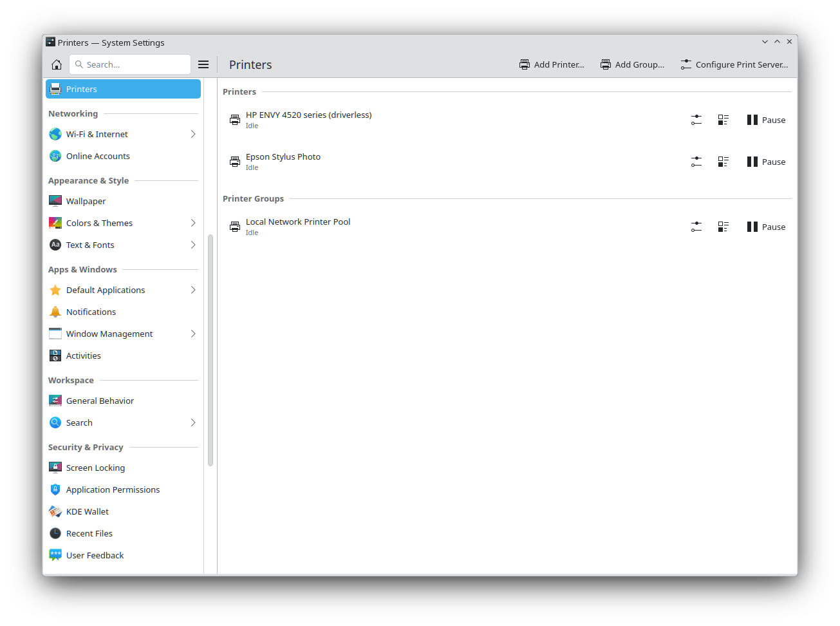The height and width of the screenshot is (626, 840).
Task: Go to the Home settings icon
Action: click(57, 64)
